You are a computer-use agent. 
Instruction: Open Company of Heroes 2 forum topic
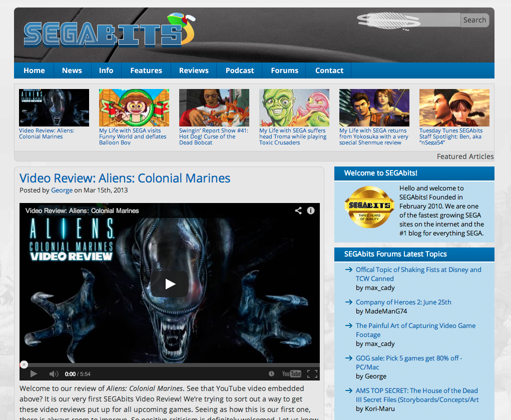pyautogui.click(x=403, y=302)
